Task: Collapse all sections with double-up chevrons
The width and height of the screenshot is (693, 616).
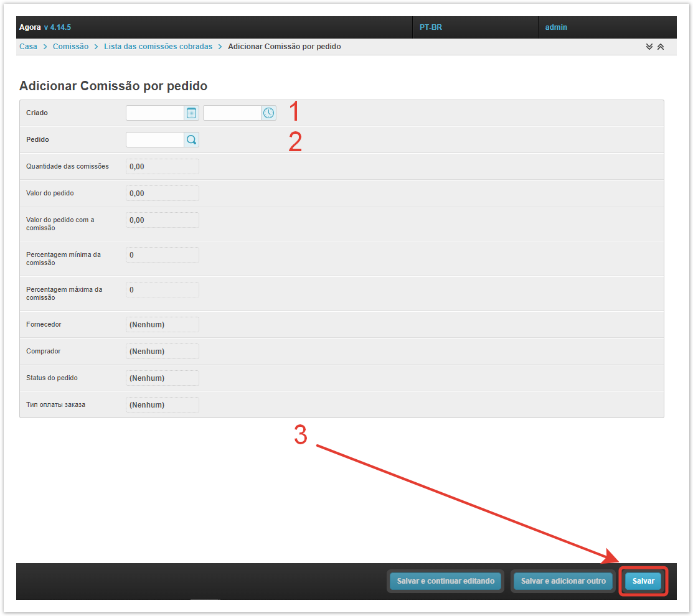Action: pos(661,47)
